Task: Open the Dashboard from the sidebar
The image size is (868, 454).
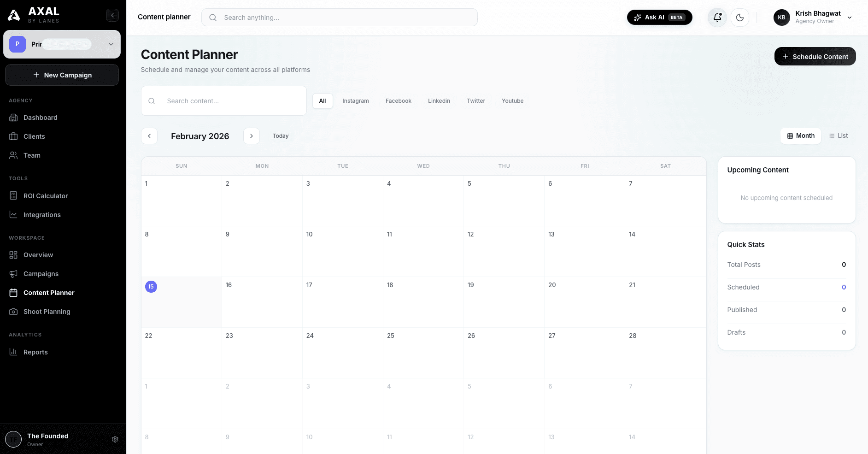Action: [40, 118]
